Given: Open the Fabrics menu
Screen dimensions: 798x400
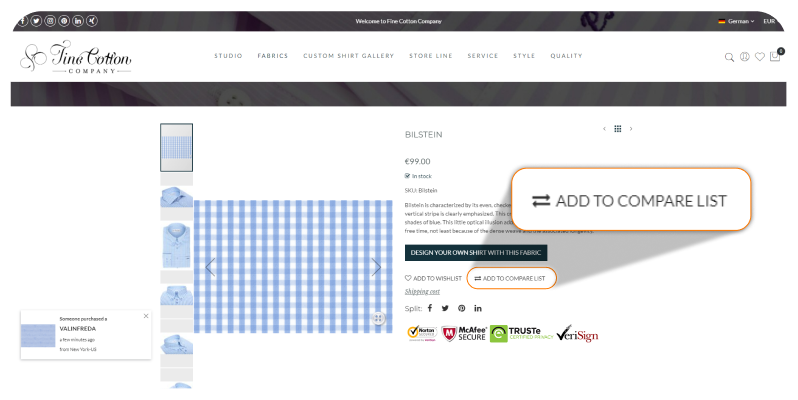Looking at the screenshot, I should point(273,56).
